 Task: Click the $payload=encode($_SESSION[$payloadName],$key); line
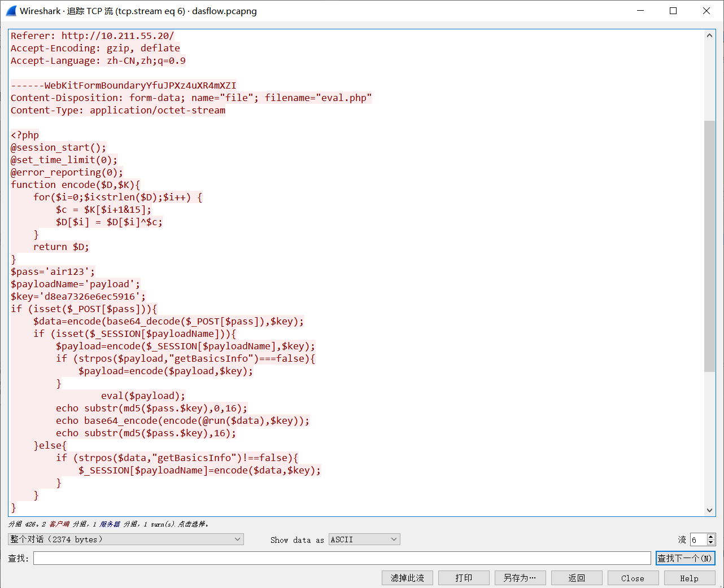point(186,346)
